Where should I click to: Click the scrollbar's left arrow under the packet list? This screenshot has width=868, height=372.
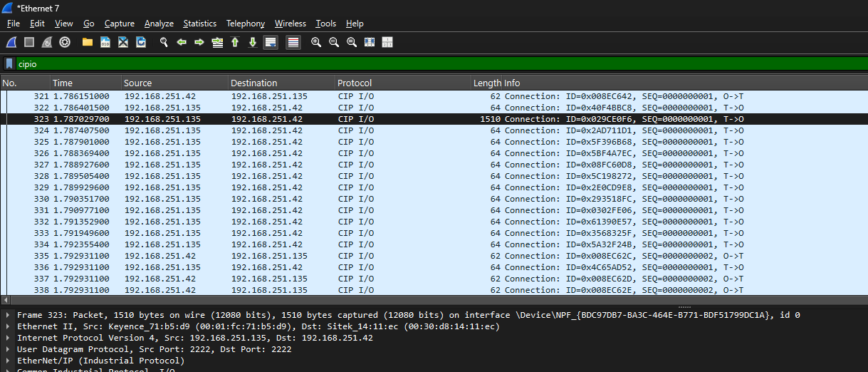click(x=4, y=299)
